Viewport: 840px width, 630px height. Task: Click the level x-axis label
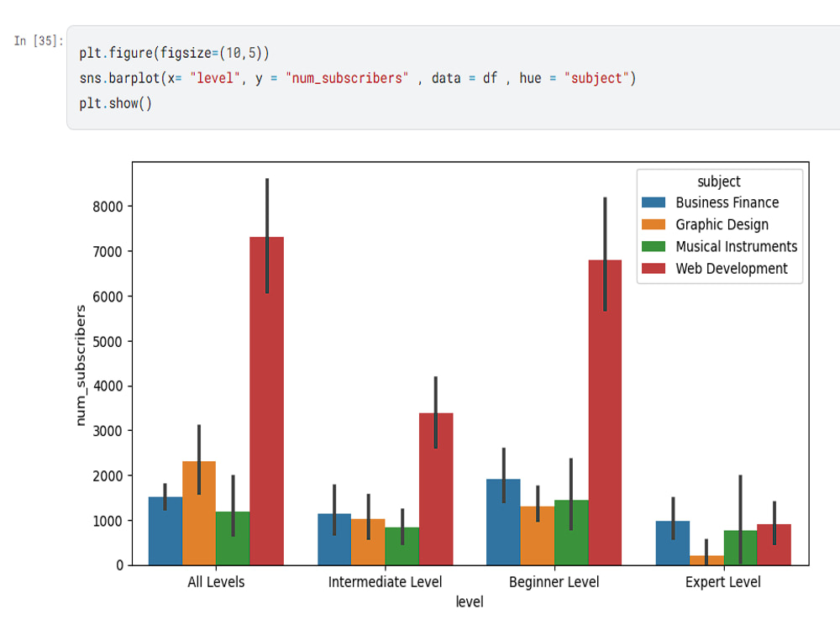470,601
